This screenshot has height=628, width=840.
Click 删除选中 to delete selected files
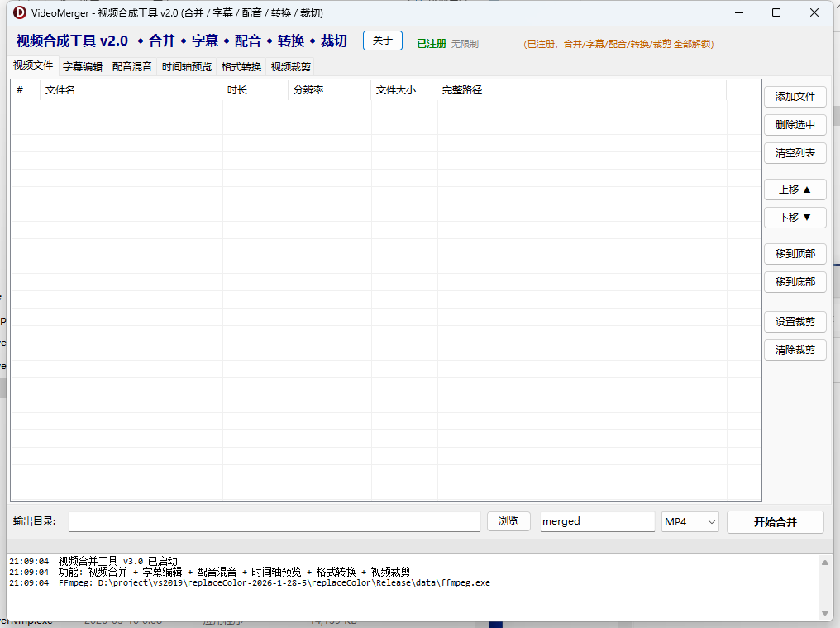coord(795,125)
